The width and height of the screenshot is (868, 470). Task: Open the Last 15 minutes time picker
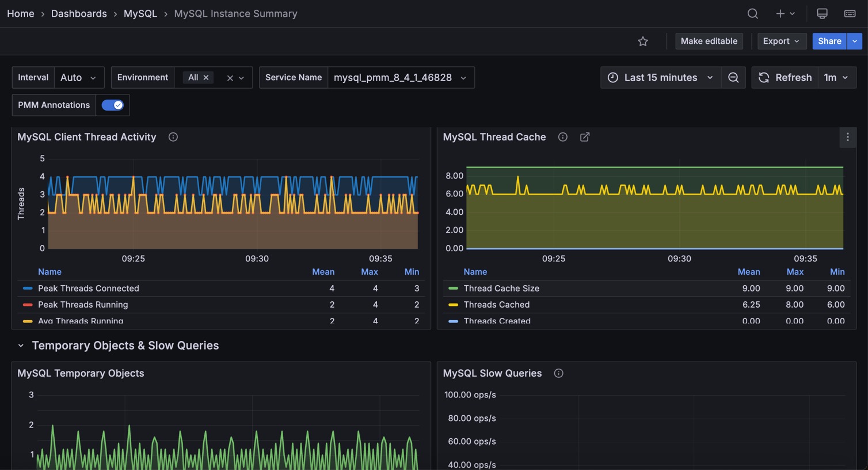661,78
